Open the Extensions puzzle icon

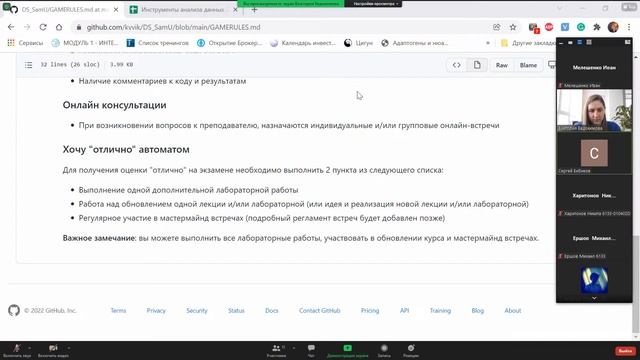(x=597, y=27)
